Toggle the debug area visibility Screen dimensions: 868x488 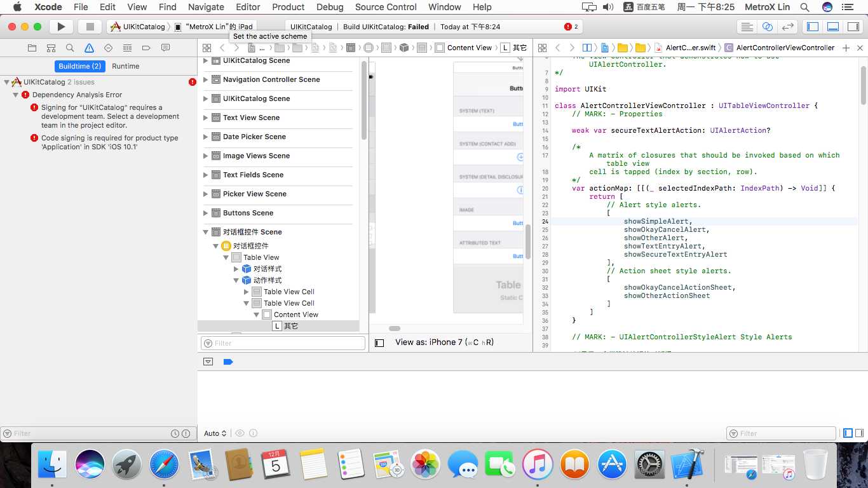click(833, 27)
